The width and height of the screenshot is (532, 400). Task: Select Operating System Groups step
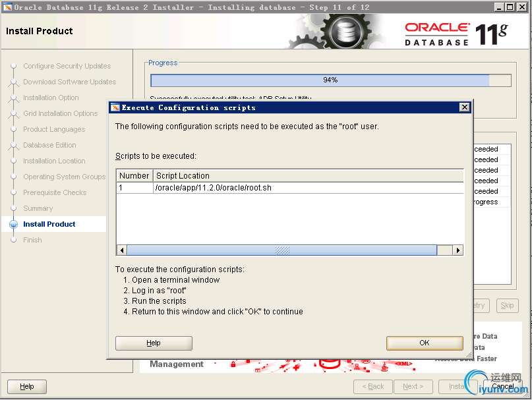64,177
